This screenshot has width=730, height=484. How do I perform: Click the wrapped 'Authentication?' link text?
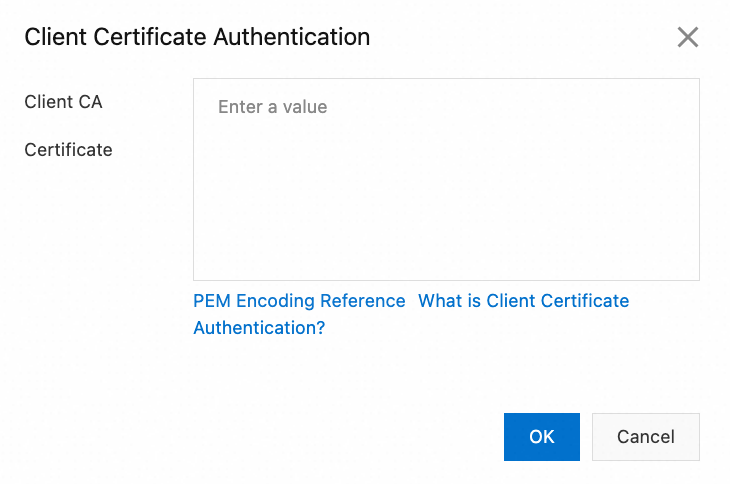pyautogui.click(x=259, y=328)
